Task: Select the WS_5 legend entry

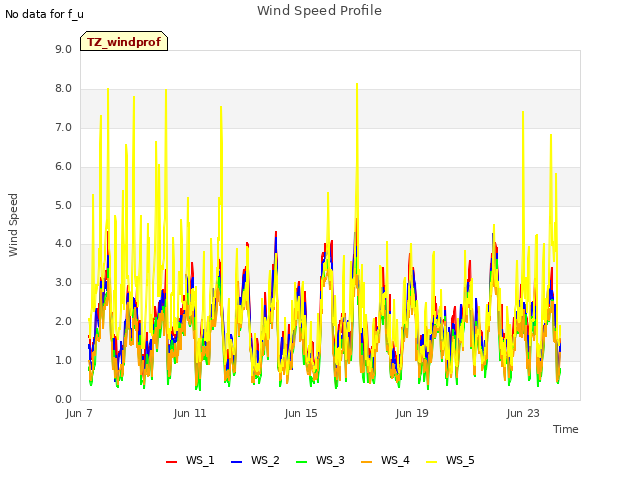Action: 450,460
